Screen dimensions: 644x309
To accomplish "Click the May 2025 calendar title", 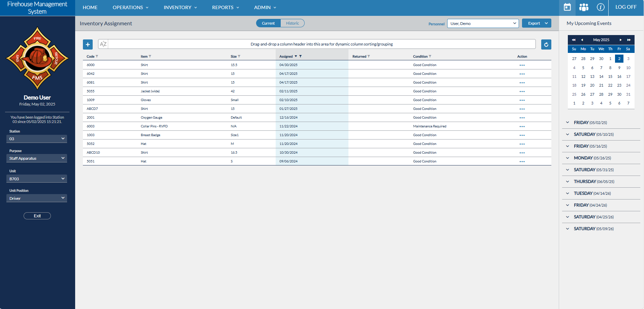I will (x=601, y=40).
